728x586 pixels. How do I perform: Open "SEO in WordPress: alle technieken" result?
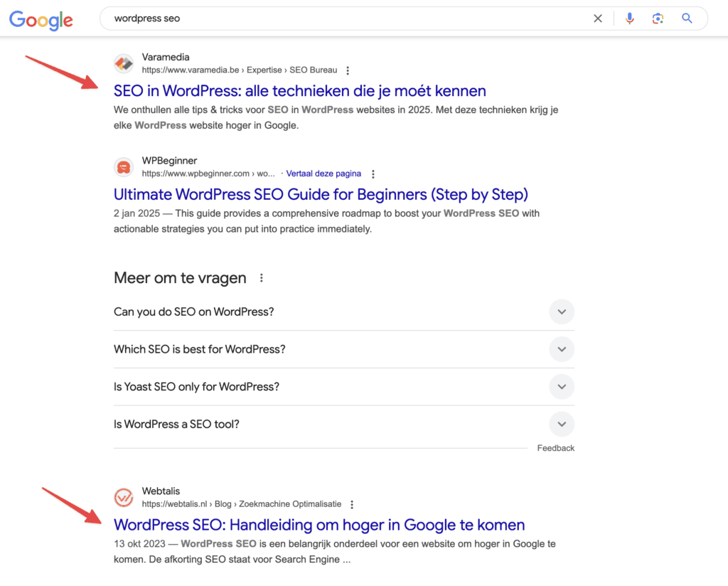299,91
